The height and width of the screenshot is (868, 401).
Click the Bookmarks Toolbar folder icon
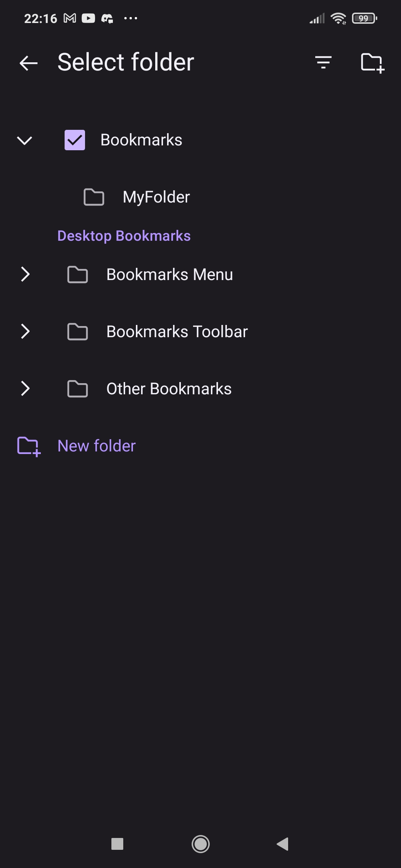point(77,332)
